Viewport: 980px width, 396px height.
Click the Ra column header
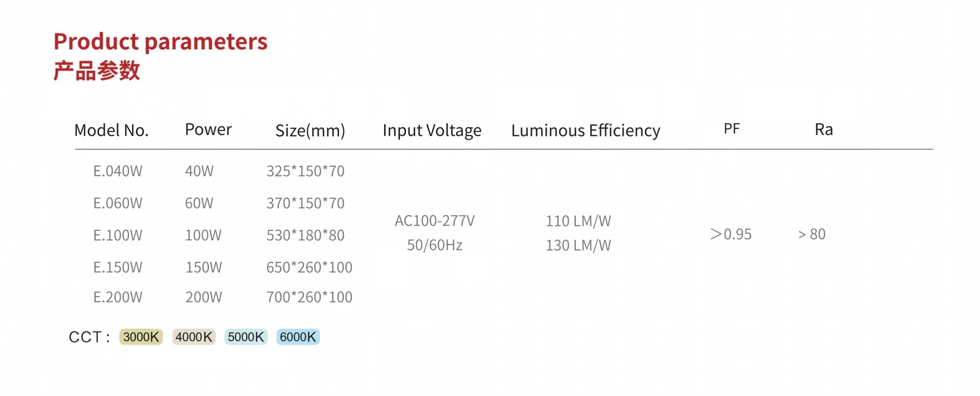coord(824,129)
